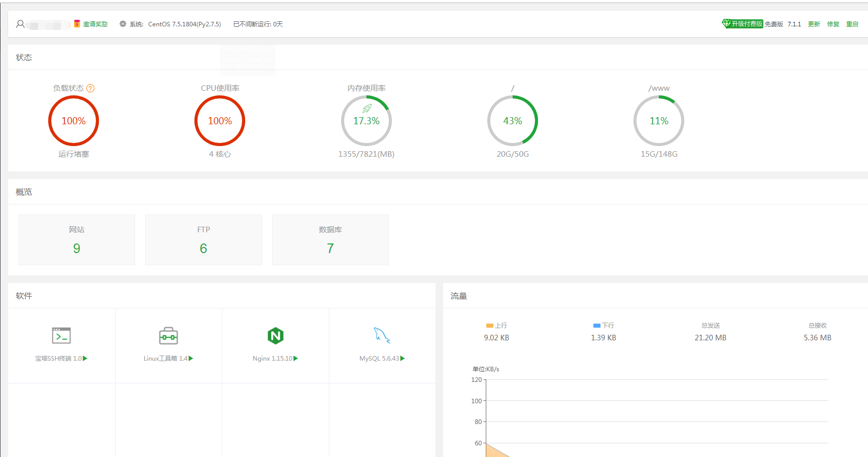Click the user profile icon

coord(20,24)
